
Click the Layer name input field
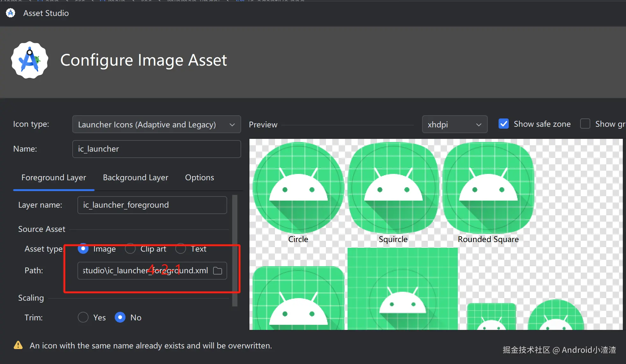(x=152, y=205)
